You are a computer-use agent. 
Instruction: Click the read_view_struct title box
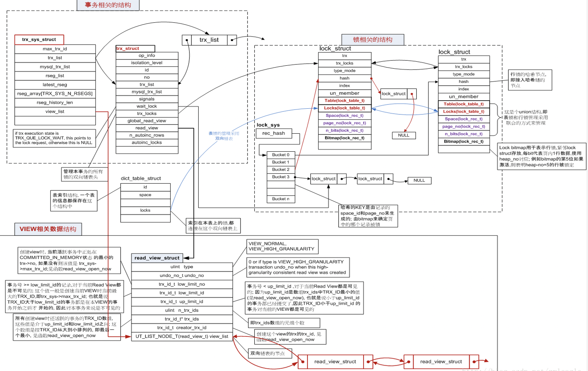[157, 258]
